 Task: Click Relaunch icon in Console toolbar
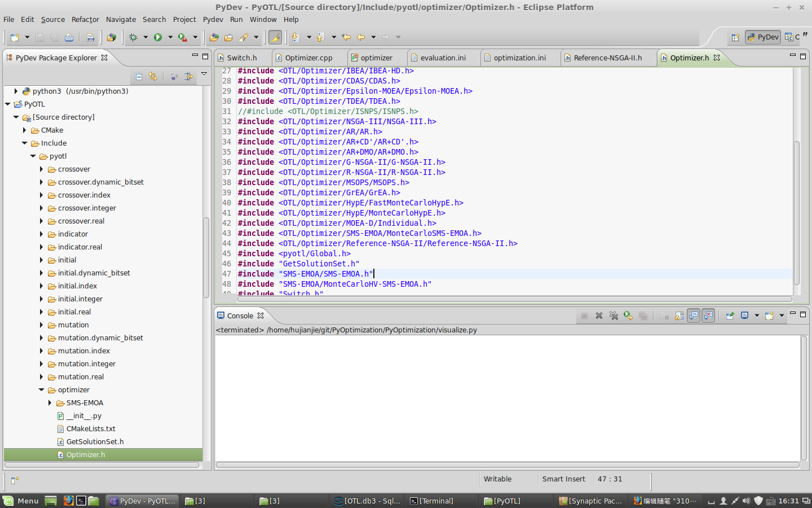628,316
